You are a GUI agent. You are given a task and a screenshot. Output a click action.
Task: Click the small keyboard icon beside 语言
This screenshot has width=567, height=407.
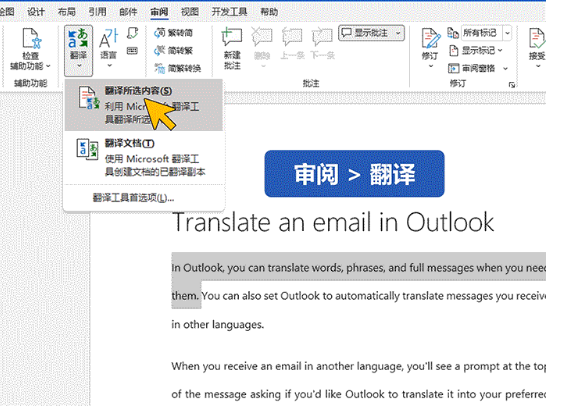pyautogui.click(x=132, y=51)
